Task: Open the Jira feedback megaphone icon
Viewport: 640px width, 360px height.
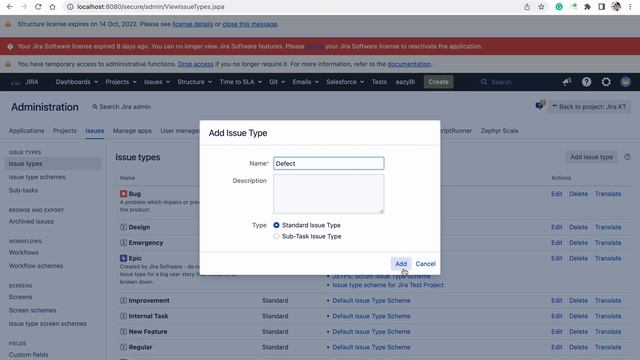Action: point(567,82)
